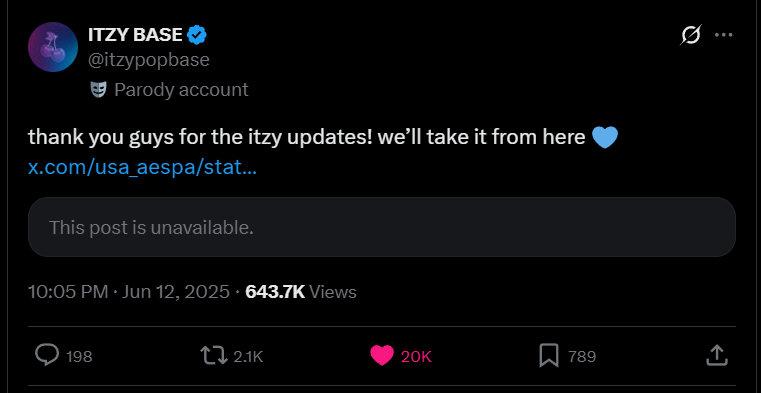Click the blue verified checkmark badge
Image resolution: width=761 pixels, height=393 pixels.
(x=198, y=34)
